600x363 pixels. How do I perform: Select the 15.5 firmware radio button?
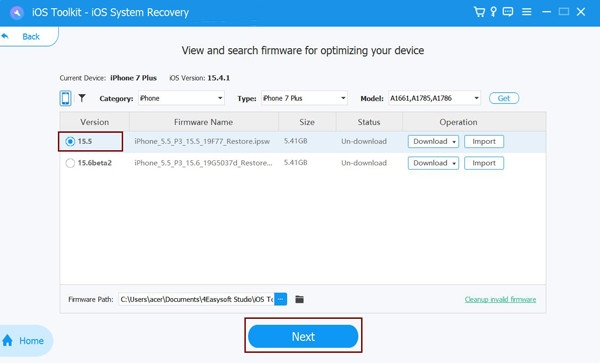click(70, 142)
